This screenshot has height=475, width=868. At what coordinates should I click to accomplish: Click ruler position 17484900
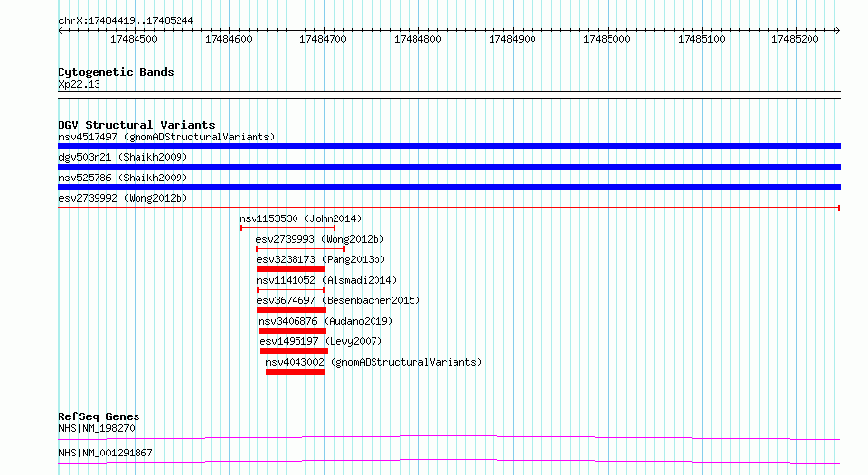pos(512,39)
